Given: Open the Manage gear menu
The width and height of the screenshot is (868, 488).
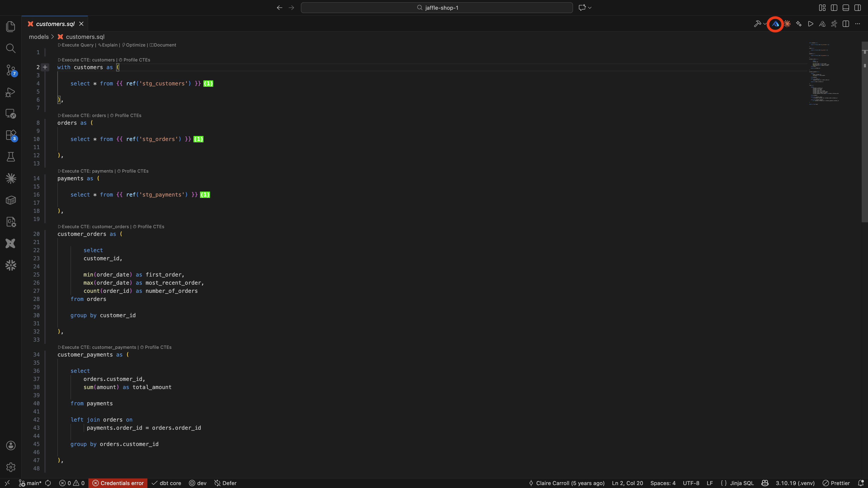Looking at the screenshot, I should pyautogui.click(x=11, y=467).
